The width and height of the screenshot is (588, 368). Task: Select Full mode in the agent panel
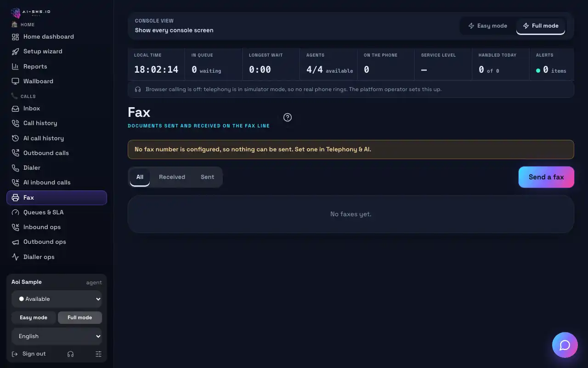(80, 317)
